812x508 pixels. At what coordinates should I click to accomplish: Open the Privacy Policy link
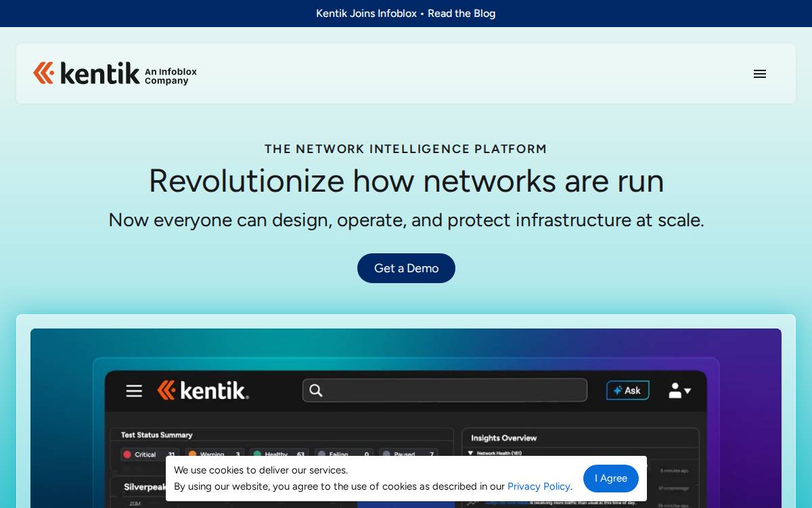pyautogui.click(x=539, y=486)
